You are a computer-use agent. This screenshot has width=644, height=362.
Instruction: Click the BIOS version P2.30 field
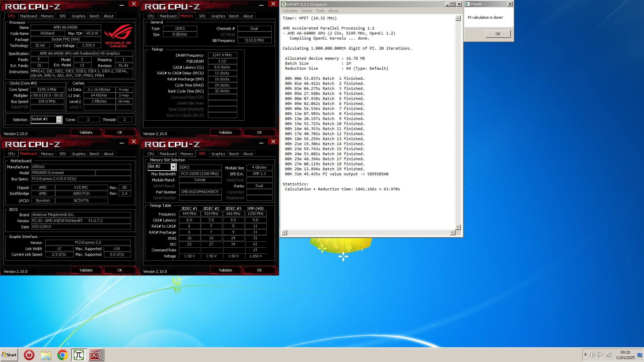pos(81,221)
